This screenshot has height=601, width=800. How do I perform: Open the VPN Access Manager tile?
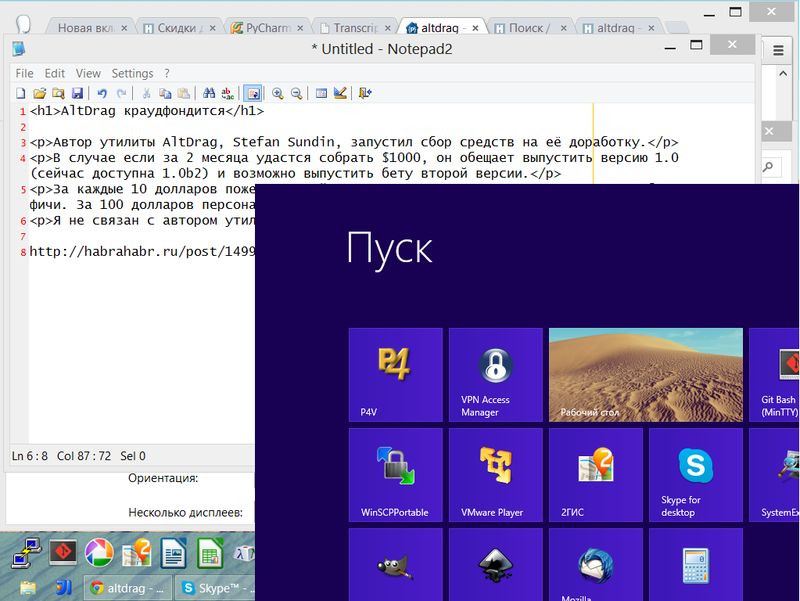click(x=495, y=374)
